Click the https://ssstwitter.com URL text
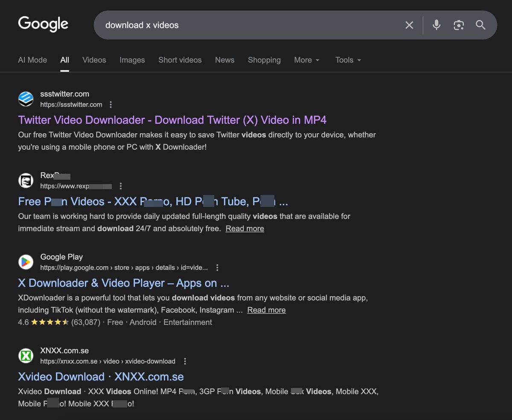 pyautogui.click(x=71, y=104)
